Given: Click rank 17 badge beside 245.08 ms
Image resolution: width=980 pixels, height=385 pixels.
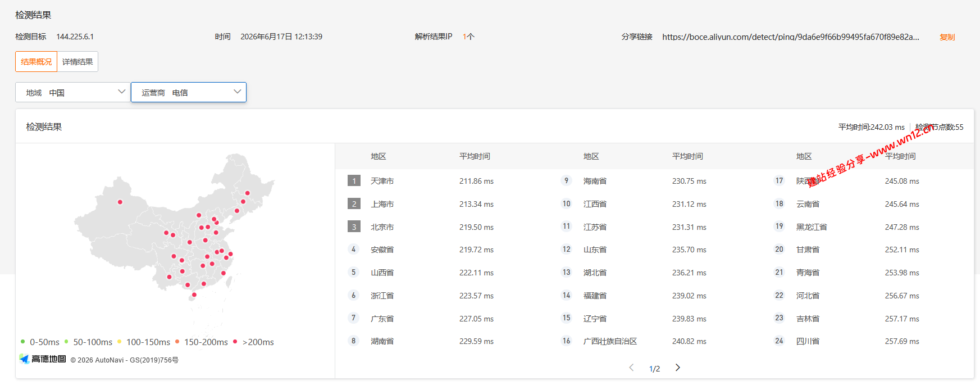Looking at the screenshot, I should [779, 180].
